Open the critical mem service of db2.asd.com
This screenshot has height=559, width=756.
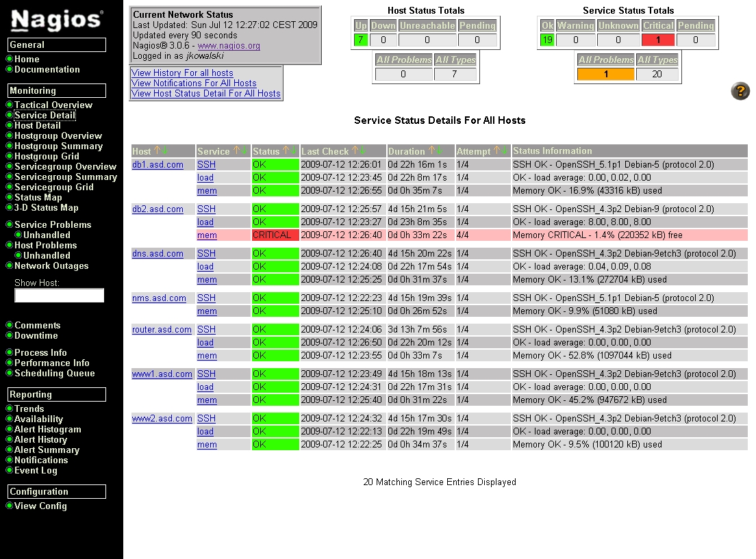pyautogui.click(x=207, y=235)
